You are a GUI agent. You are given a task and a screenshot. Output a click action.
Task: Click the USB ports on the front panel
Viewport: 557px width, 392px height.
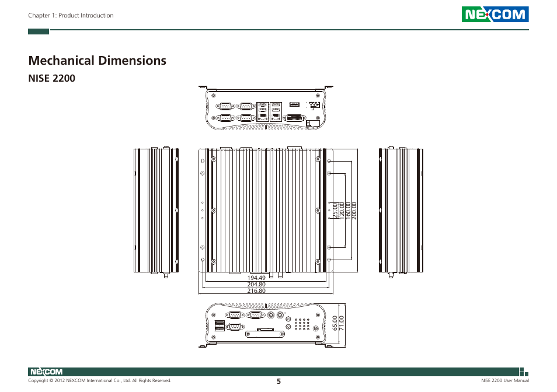pos(220,325)
